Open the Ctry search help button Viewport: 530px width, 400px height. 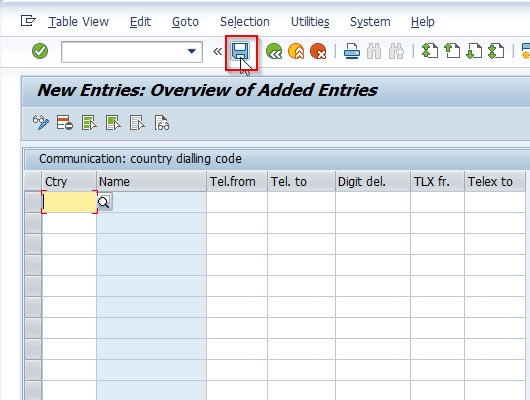104,202
